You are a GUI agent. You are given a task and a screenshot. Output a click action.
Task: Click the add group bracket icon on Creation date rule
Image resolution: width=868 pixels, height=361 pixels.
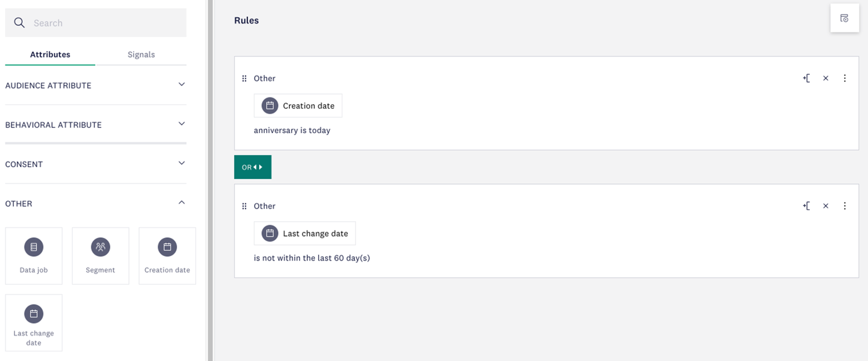click(x=806, y=79)
